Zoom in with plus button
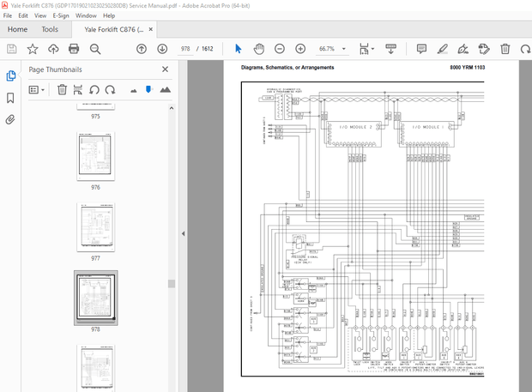The width and height of the screenshot is (532, 392). 300,49
